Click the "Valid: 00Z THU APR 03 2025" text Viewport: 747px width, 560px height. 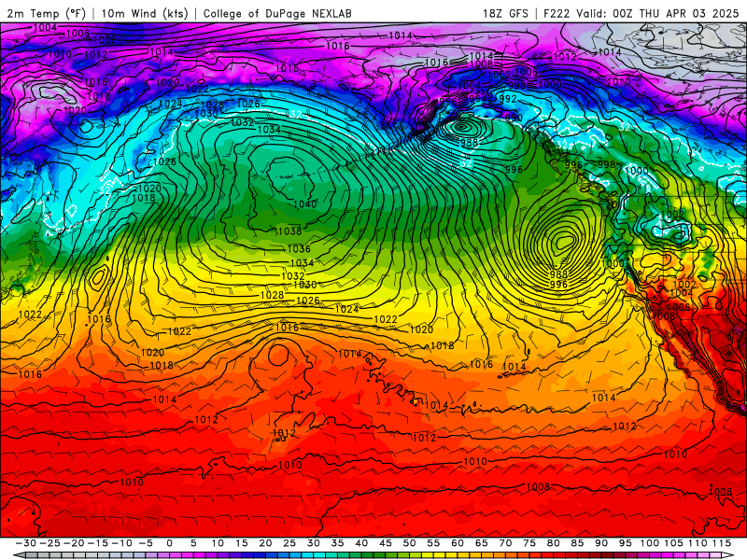tap(657, 13)
